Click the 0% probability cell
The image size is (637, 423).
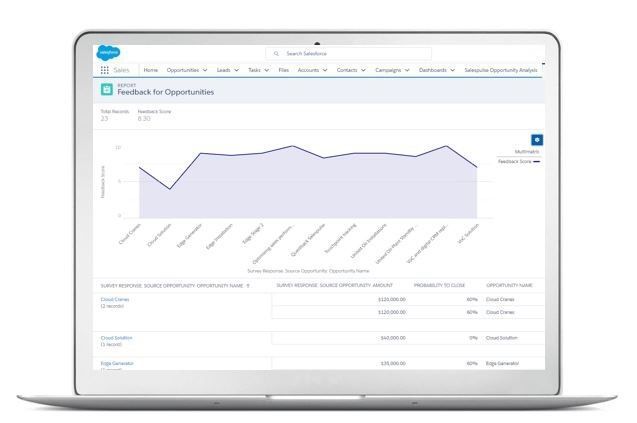pyautogui.click(x=473, y=338)
